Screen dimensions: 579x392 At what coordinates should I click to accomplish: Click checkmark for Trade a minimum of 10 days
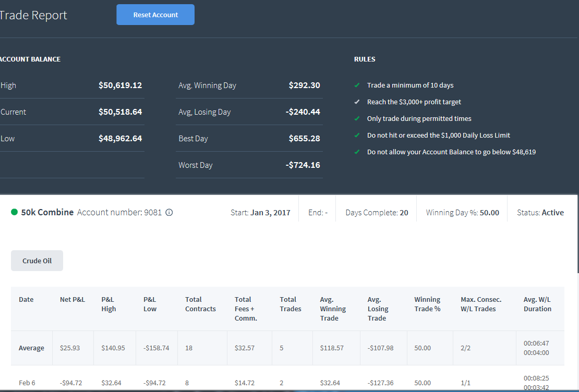[x=357, y=85]
